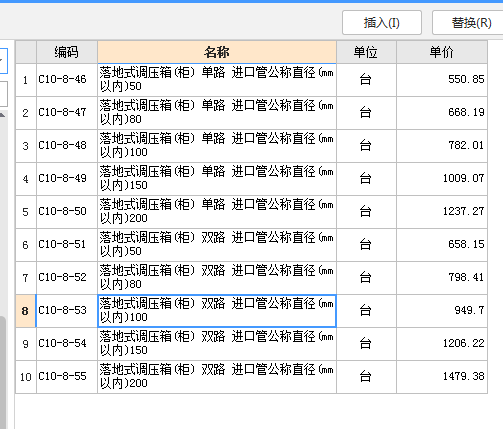Select the 编码 column header

tap(67, 52)
